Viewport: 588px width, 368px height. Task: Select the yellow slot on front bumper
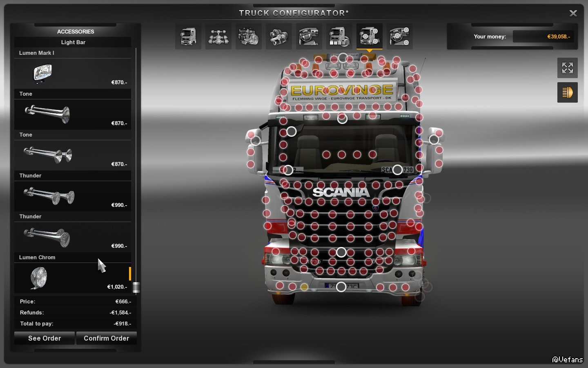pos(304,287)
